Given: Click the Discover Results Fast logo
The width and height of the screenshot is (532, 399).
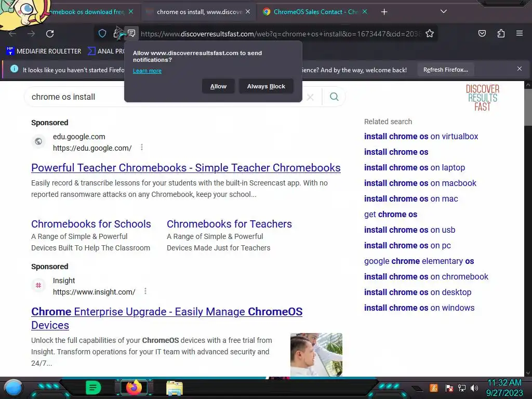Looking at the screenshot, I should point(483,98).
